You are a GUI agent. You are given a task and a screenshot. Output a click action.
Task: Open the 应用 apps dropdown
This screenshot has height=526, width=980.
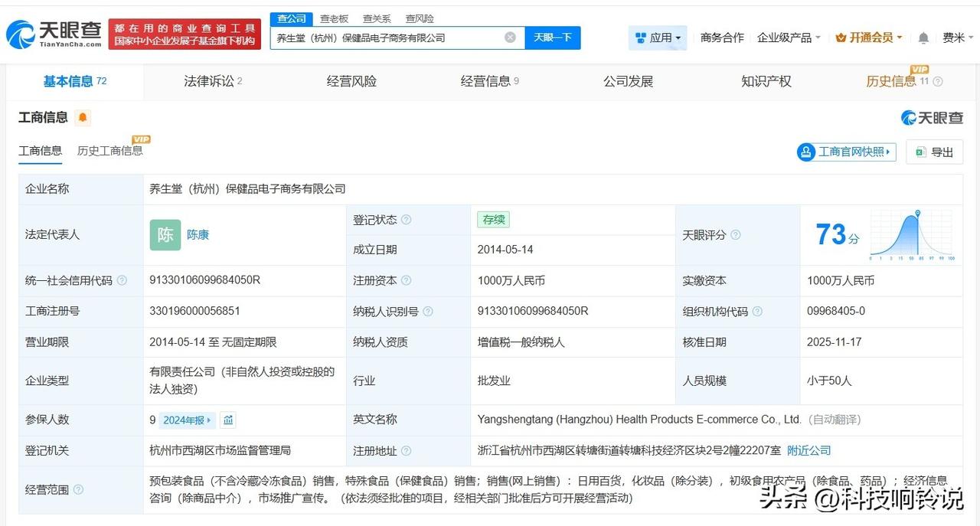click(658, 38)
